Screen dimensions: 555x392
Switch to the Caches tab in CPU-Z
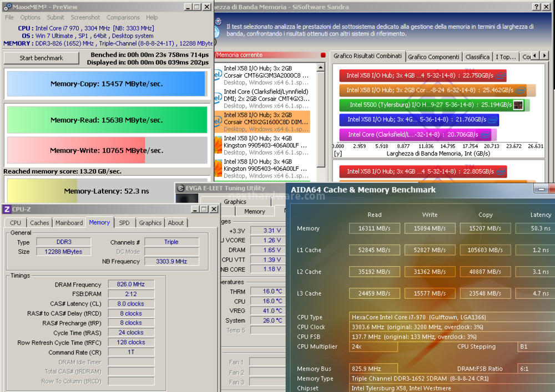(39, 223)
